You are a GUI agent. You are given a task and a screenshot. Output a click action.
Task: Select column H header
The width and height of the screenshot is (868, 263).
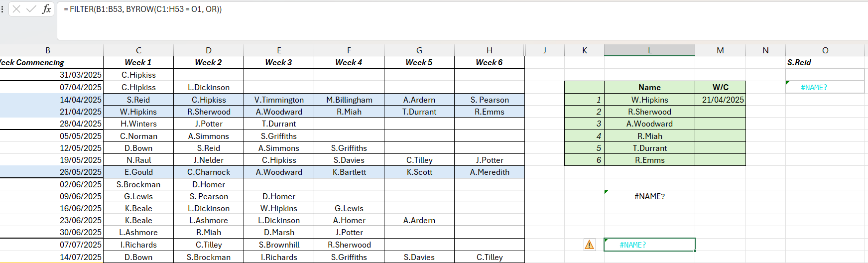click(490, 50)
